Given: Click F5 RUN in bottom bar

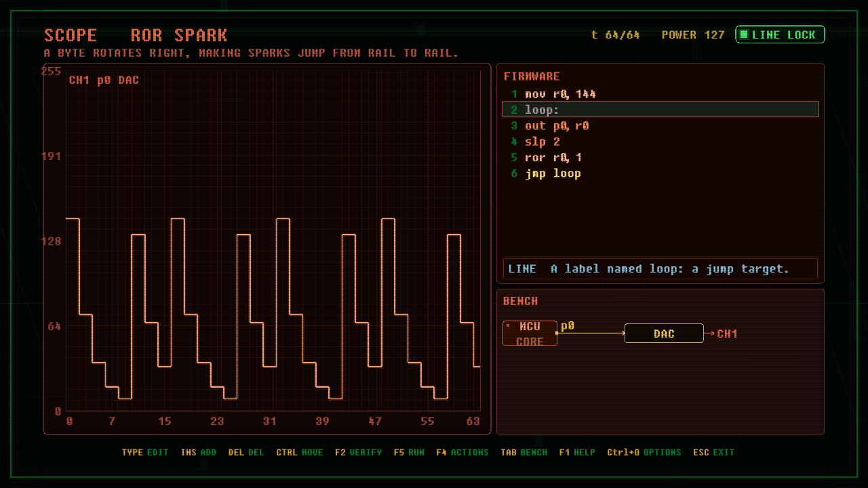Looking at the screenshot, I should point(409,452).
